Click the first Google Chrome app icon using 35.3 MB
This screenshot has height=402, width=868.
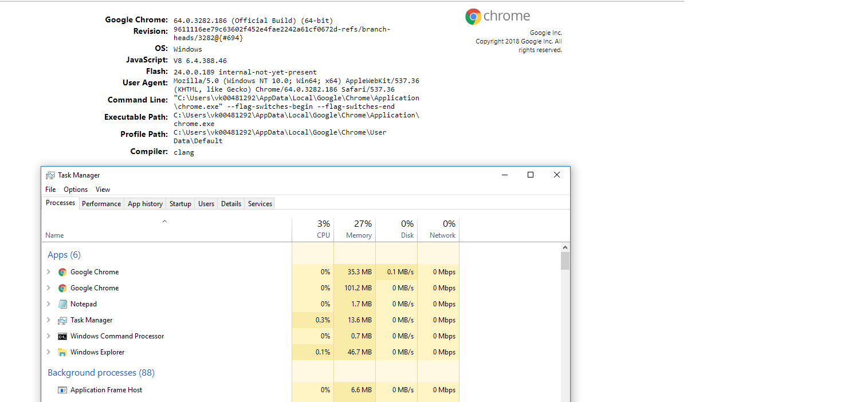coord(62,272)
